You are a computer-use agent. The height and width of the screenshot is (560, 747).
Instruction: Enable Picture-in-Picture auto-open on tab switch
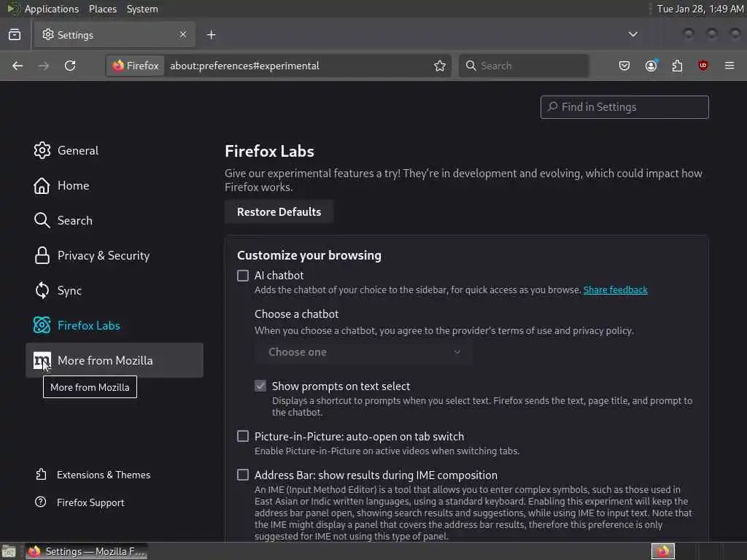pos(243,436)
